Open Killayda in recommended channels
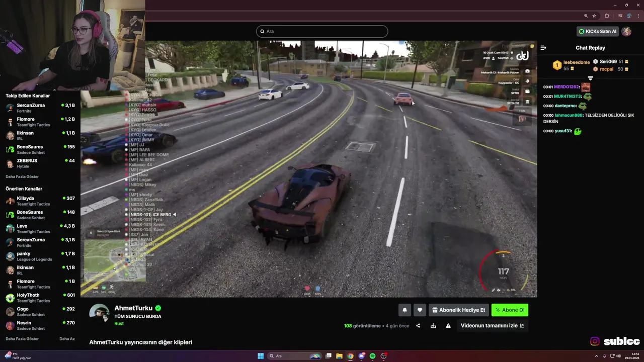The width and height of the screenshot is (644, 362). tap(40, 201)
